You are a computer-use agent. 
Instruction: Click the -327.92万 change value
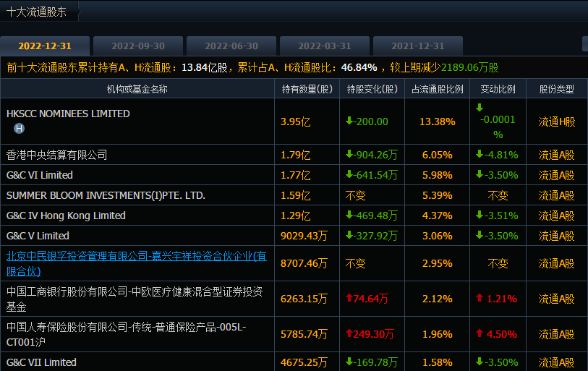(372, 236)
